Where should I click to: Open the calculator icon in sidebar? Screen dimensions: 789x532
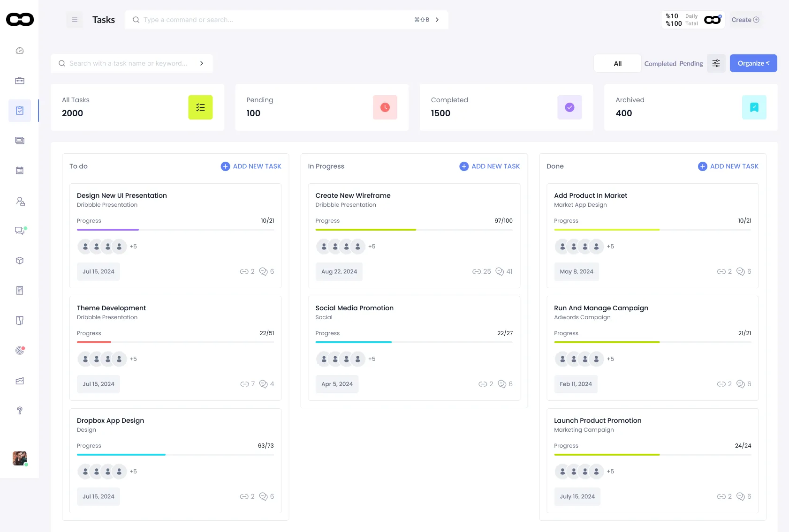20,291
